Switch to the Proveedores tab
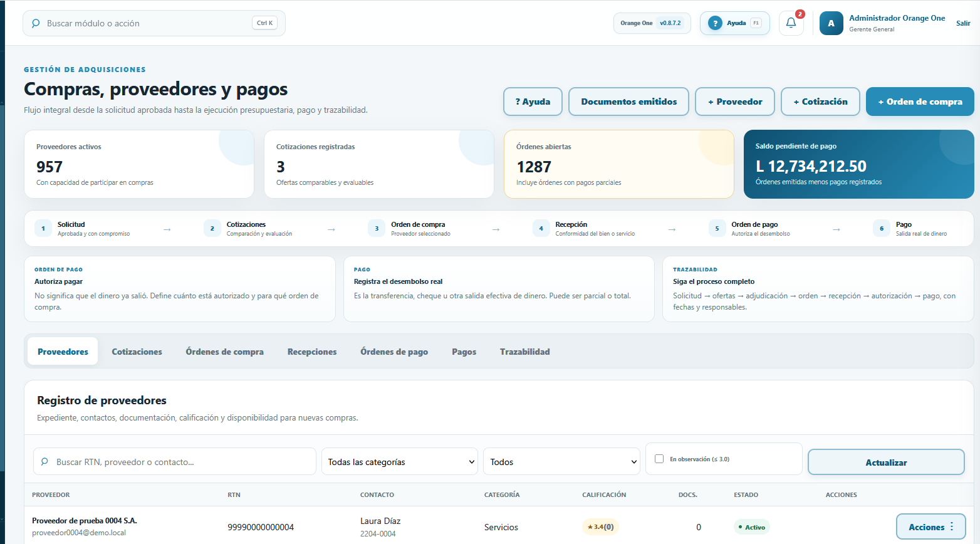The image size is (980, 544). (x=63, y=352)
